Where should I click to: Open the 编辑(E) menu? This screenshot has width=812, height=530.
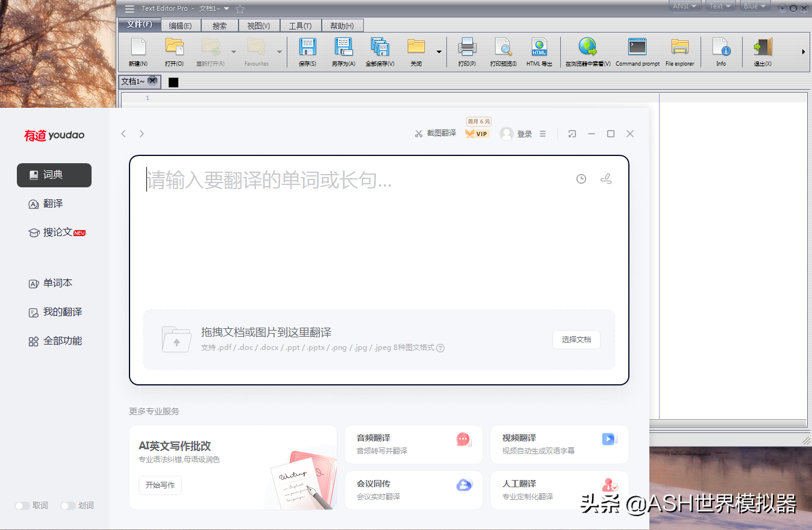[179, 25]
